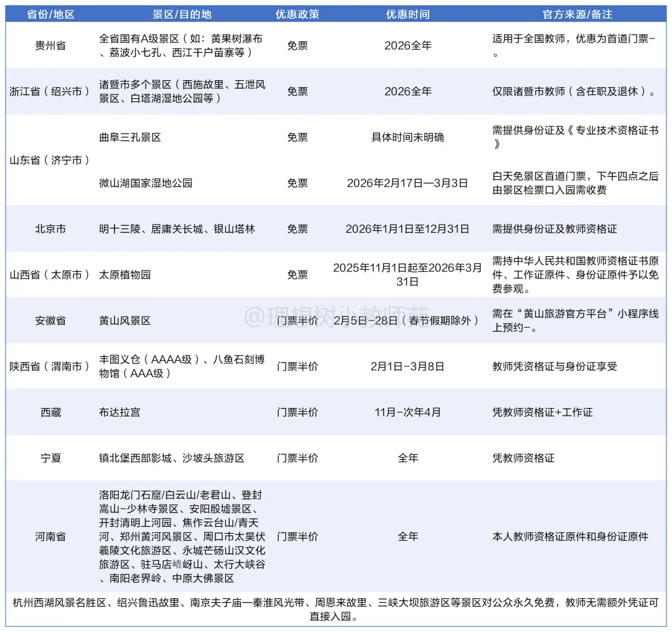Select the 宁夏 cell

pos(50,458)
